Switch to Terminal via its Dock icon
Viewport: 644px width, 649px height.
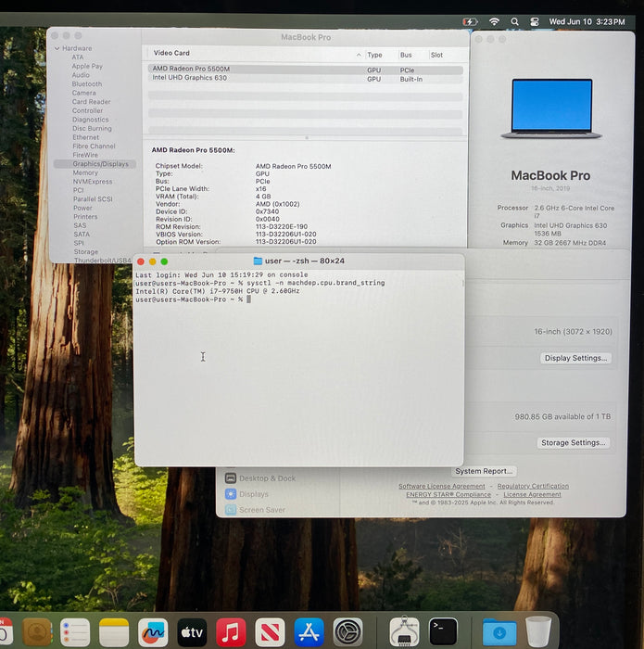coord(443,632)
